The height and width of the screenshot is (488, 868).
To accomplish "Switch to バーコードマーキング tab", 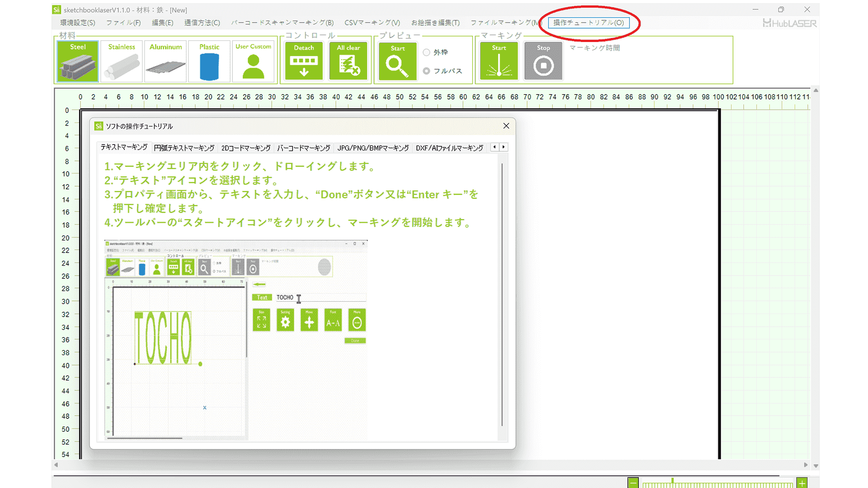I will pos(304,148).
